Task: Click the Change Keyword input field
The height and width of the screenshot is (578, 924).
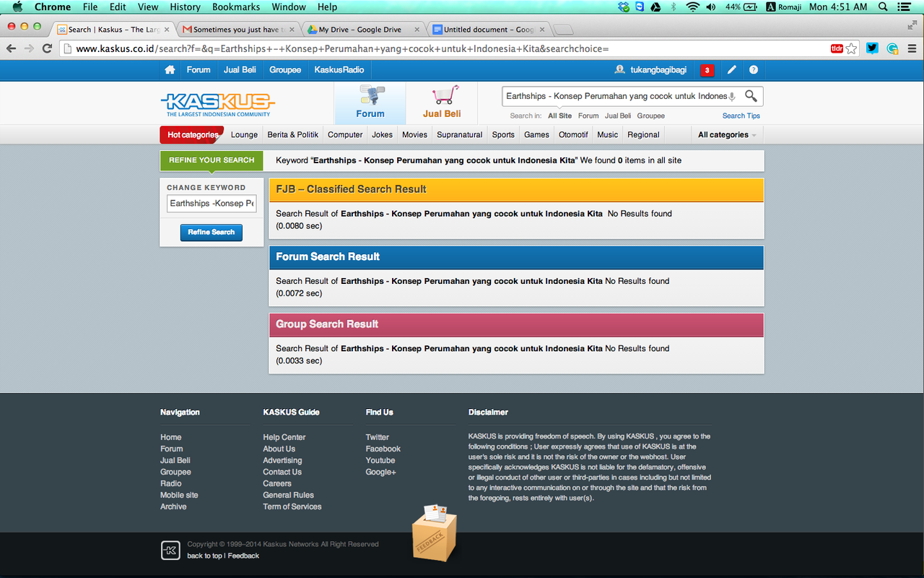Action: (212, 204)
